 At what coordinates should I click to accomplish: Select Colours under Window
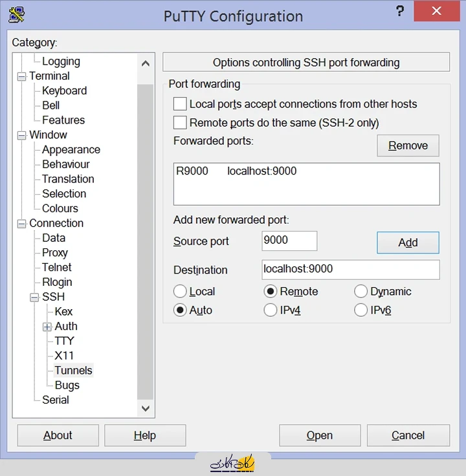[60, 208]
